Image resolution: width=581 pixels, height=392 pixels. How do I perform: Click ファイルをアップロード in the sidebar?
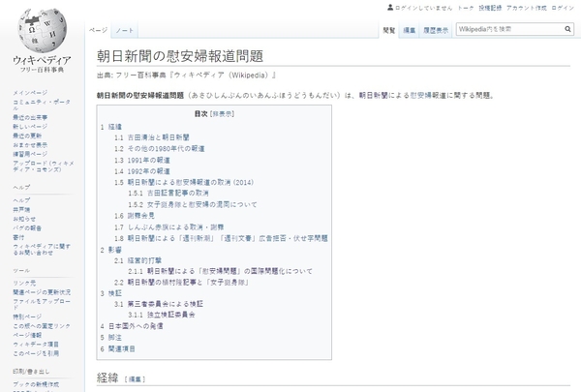[42, 304]
